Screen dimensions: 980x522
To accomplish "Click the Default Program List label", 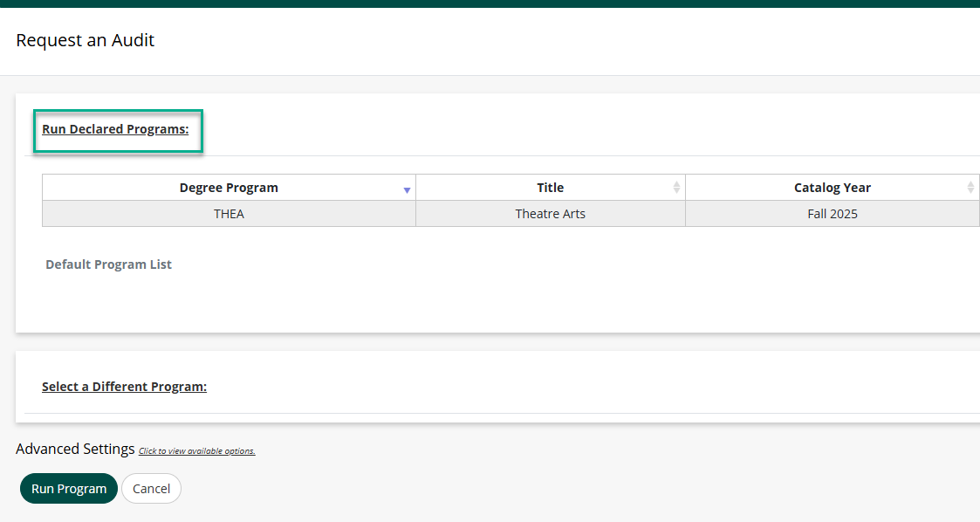I will coord(108,264).
